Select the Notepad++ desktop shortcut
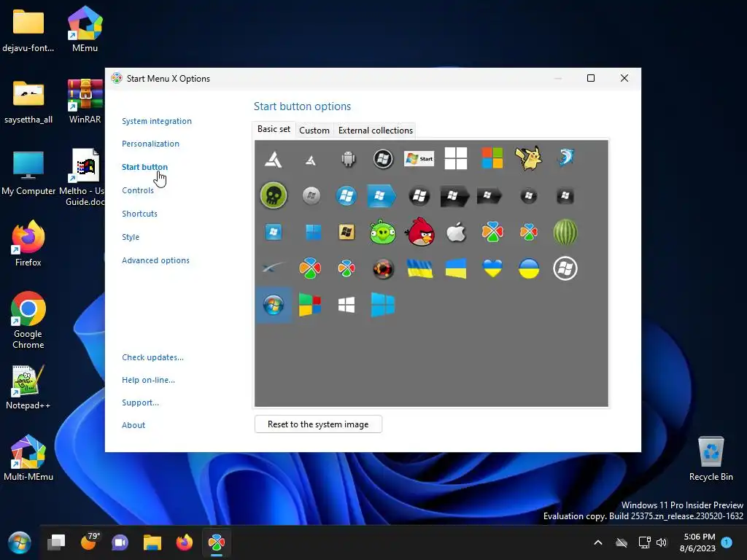Screen dimensions: 747x560 [28, 387]
